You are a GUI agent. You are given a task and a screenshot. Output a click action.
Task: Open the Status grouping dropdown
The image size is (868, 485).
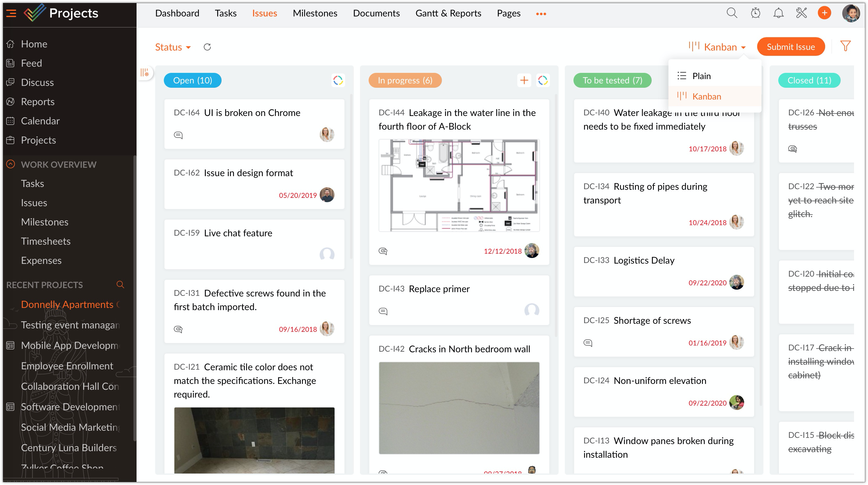[x=173, y=47]
